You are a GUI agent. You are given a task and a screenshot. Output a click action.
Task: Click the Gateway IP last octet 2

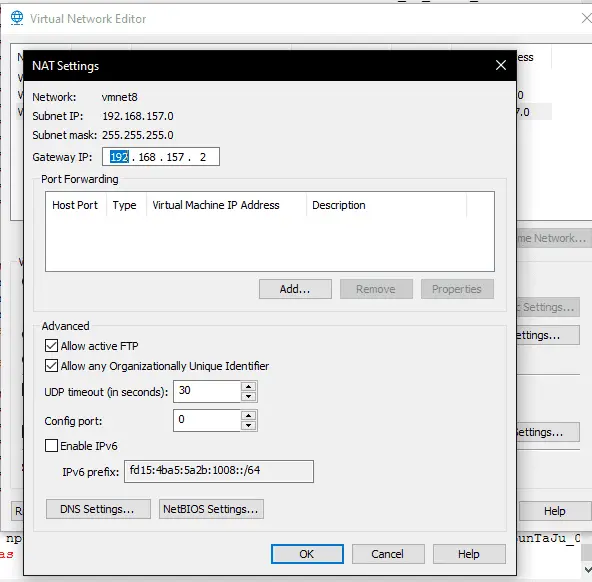[203, 157]
